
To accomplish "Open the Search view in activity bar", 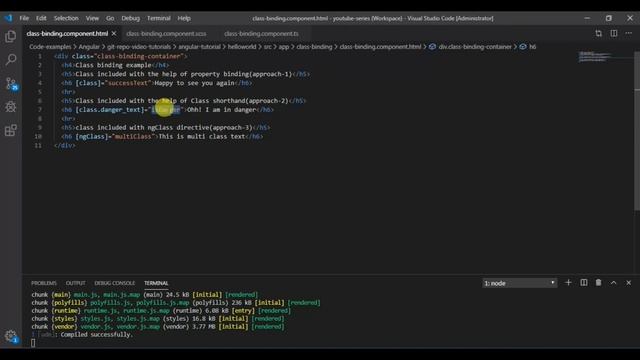I will 11,60.
